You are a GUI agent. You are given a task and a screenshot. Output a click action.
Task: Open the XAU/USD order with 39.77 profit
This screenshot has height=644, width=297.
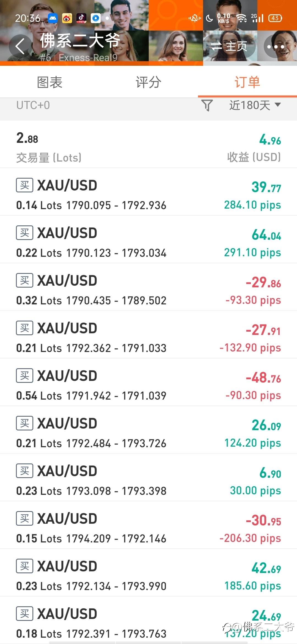148,192
